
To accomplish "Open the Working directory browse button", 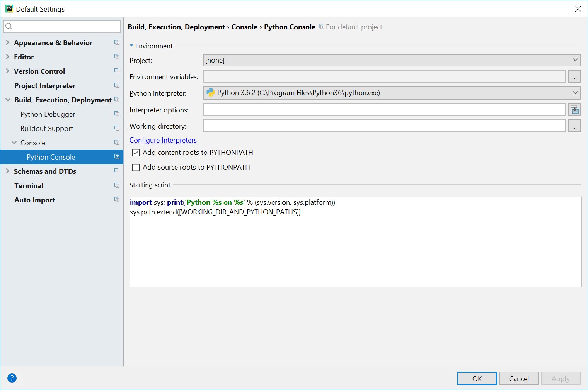I will (574, 126).
